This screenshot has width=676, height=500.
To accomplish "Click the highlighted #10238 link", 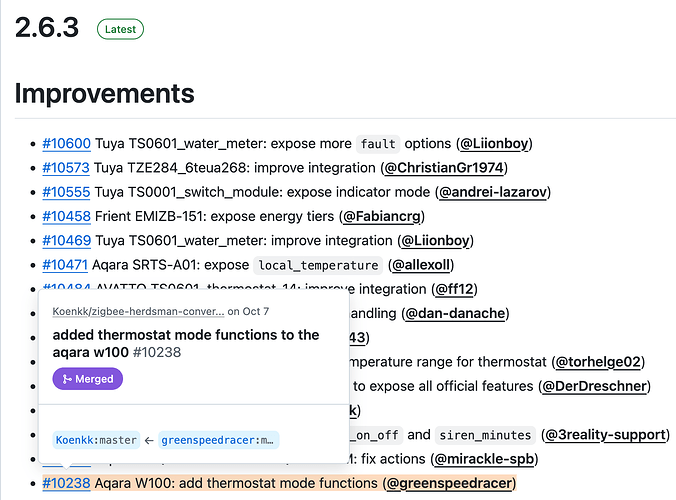I will 67,483.
